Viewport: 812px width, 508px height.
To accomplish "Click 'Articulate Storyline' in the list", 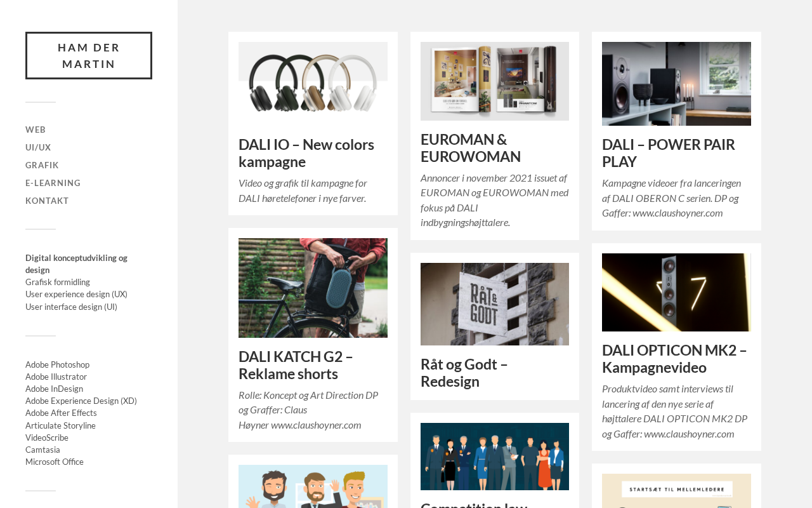I will click(60, 425).
